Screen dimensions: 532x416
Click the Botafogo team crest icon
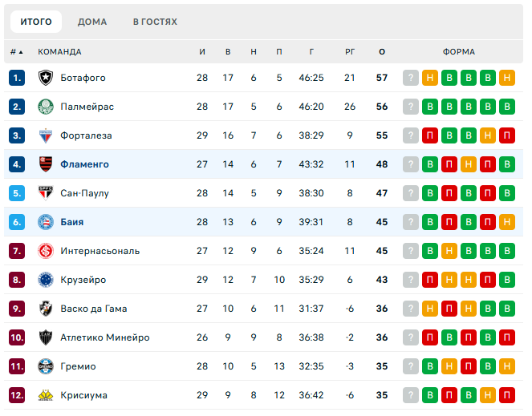pyautogui.click(x=45, y=78)
